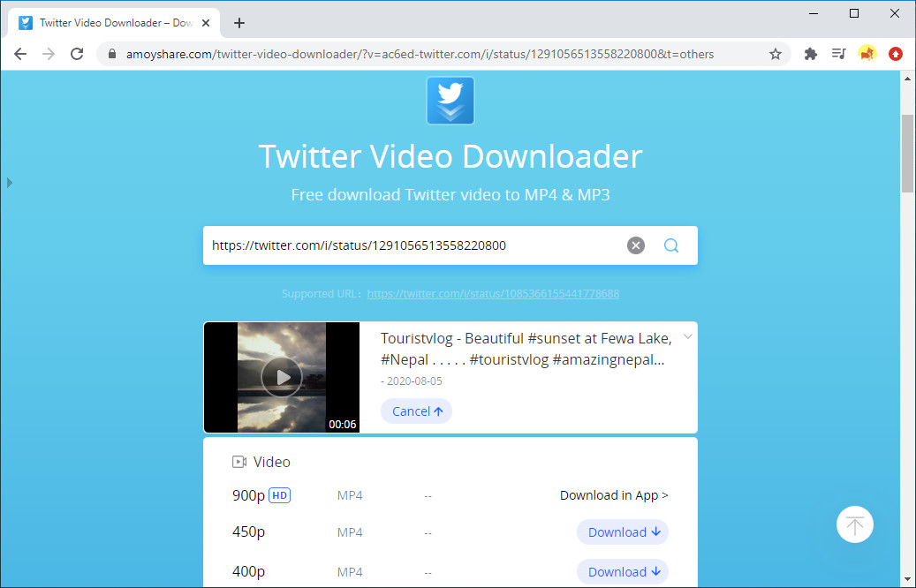This screenshot has height=588, width=916.
Task: Click the Video section camera icon
Action: pyautogui.click(x=239, y=462)
